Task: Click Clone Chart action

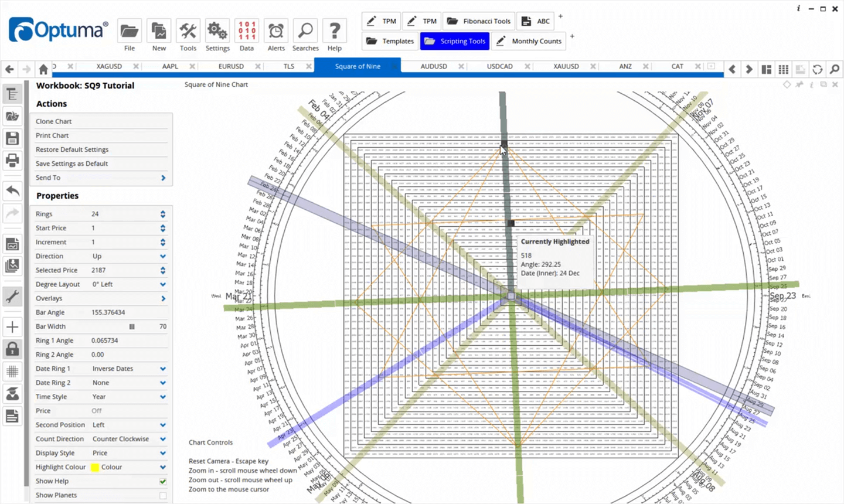Action: tap(54, 121)
